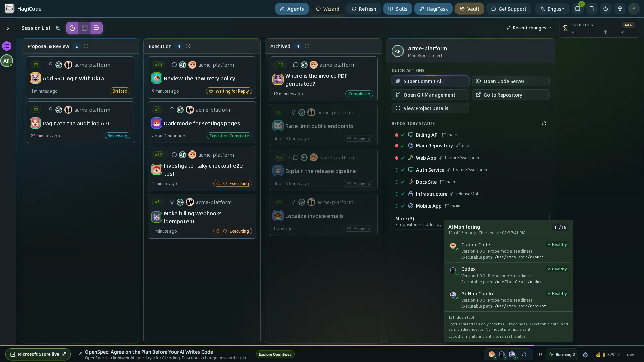Click the +13 hidden tools indicator
Viewport: 644px width, 362px height.
[x=539, y=354]
